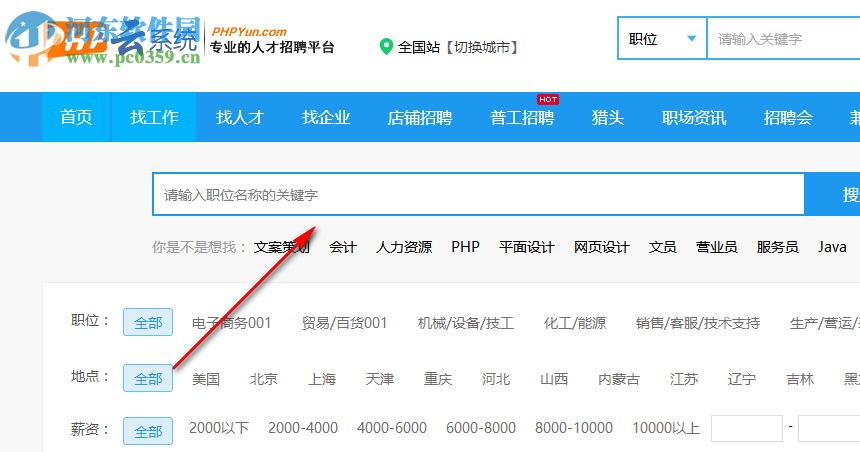Switch city via 切换城市 link
This screenshot has height=452, width=860.
click(x=483, y=47)
